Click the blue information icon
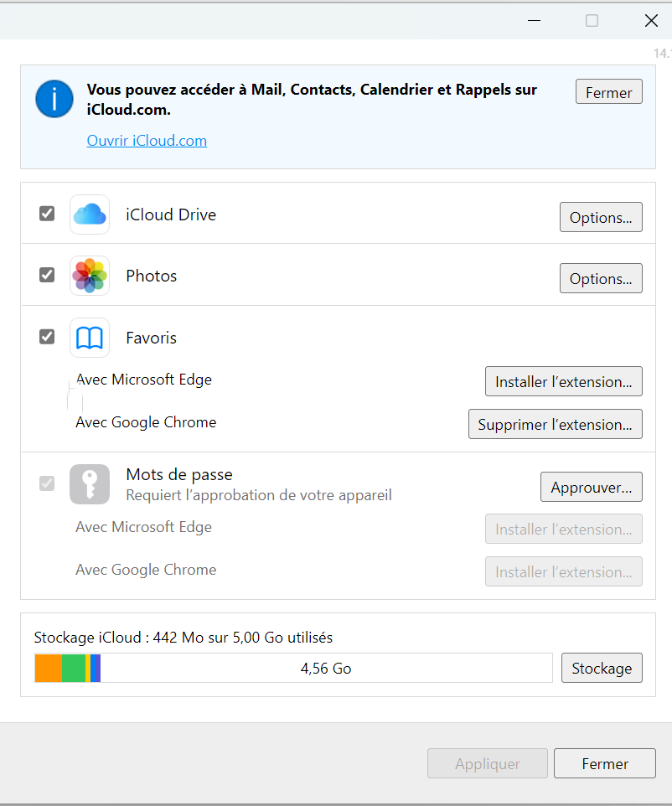This screenshot has width=672, height=806. 54,99
